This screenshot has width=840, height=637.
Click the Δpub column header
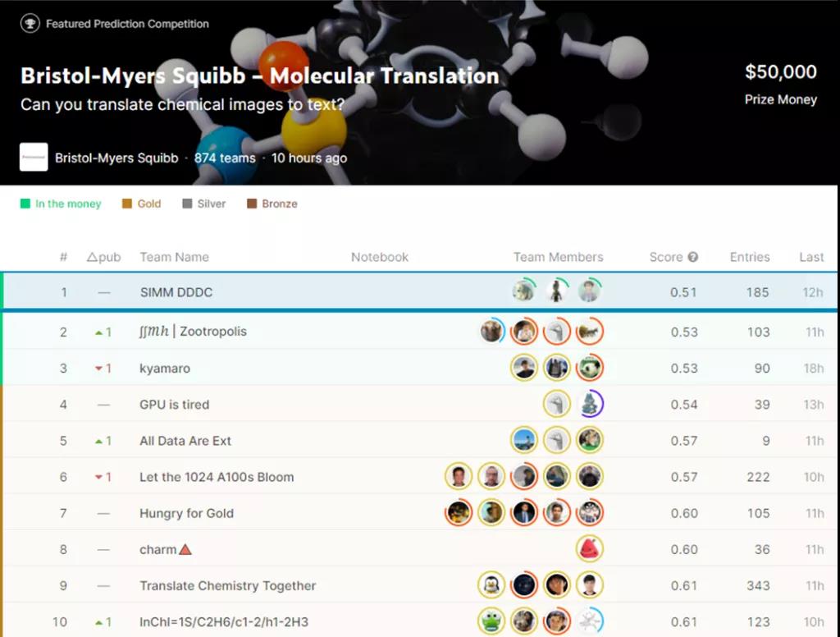click(x=103, y=257)
